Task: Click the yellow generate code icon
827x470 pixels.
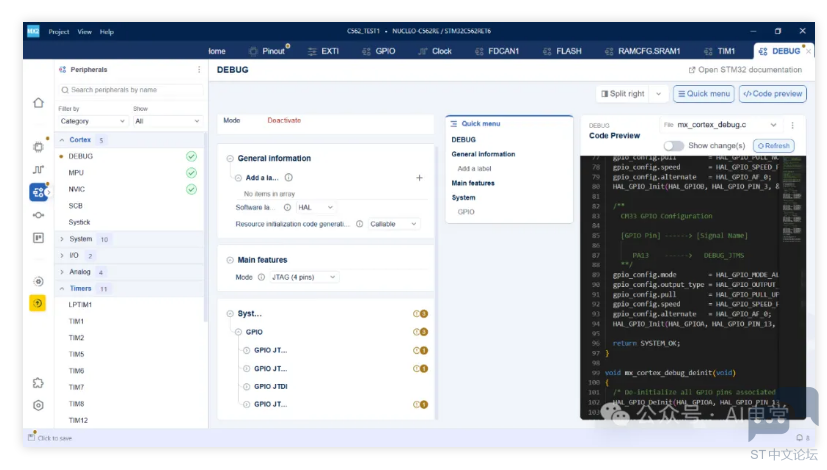Action: pos(38,303)
